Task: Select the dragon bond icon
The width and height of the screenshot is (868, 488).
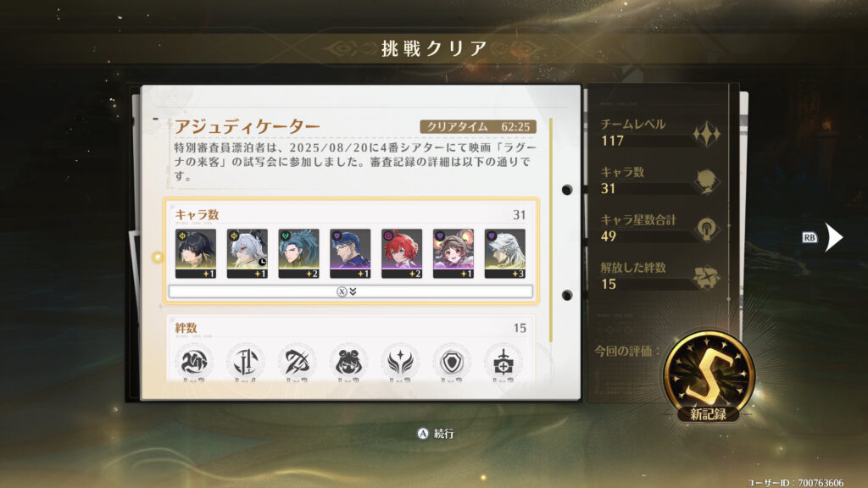Action: [194, 363]
